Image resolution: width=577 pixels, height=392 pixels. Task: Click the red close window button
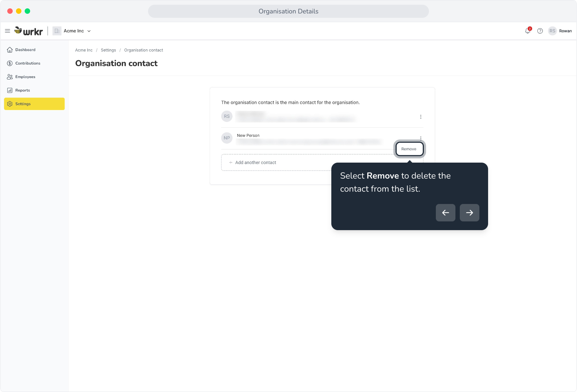tap(10, 11)
